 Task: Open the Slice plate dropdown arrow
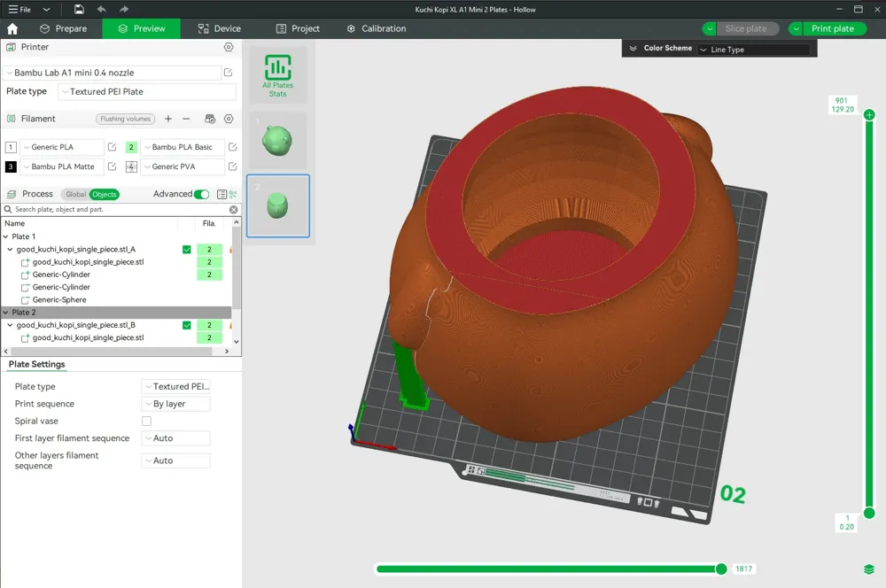709,29
